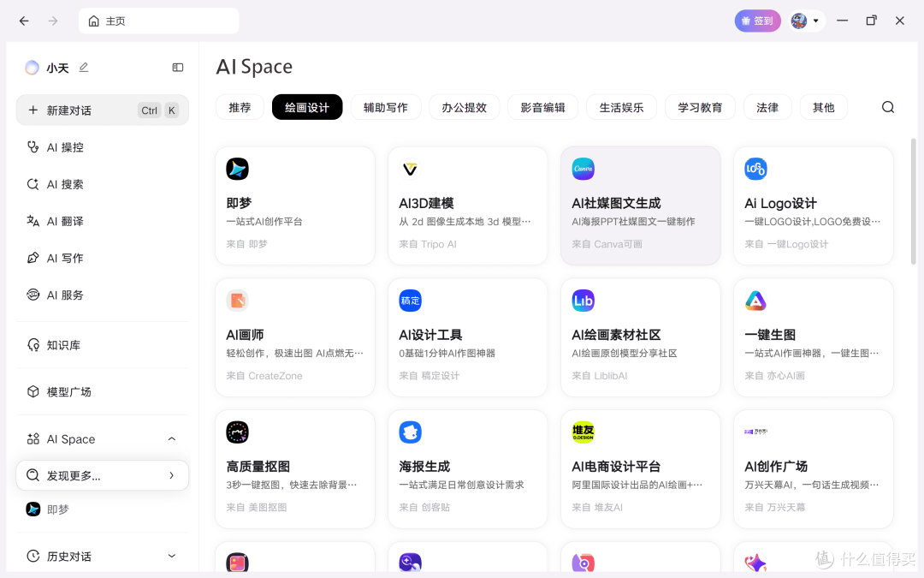Open 知识库 in the sidebar

point(102,345)
